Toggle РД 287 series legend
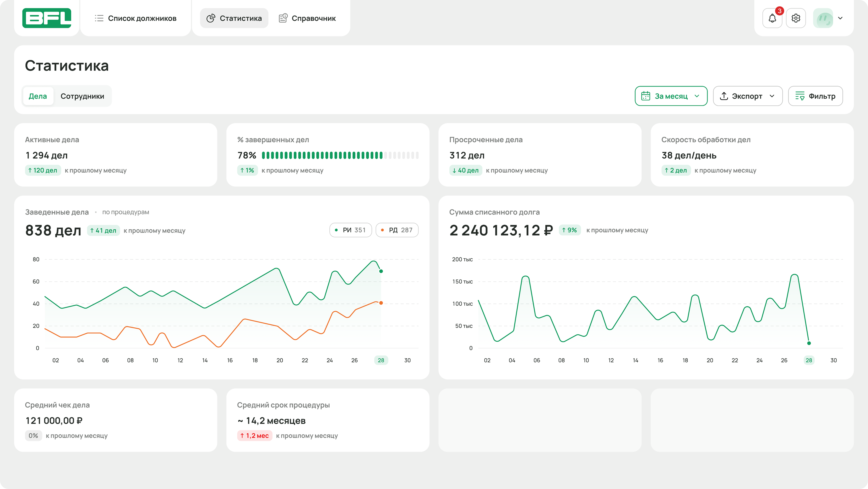This screenshot has height=489, width=868. pyautogui.click(x=397, y=230)
